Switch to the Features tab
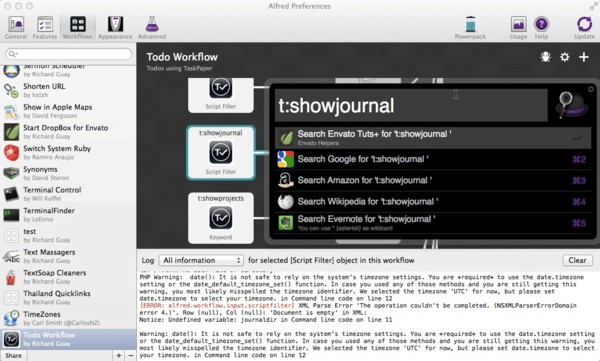The width and height of the screenshot is (600, 361). pyautogui.click(x=45, y=28)
